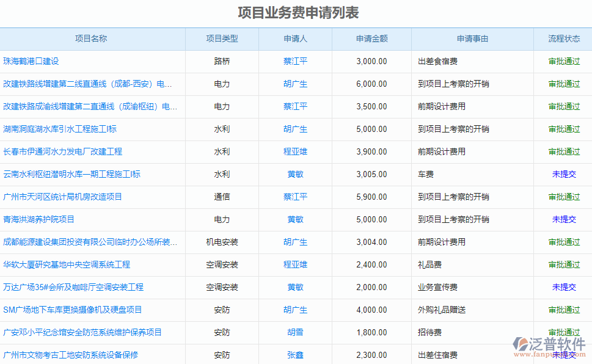Open the 长春市伊通河水力发电厂改建工程 link
This screenshot has width=592, height=364.
[62, 151]
